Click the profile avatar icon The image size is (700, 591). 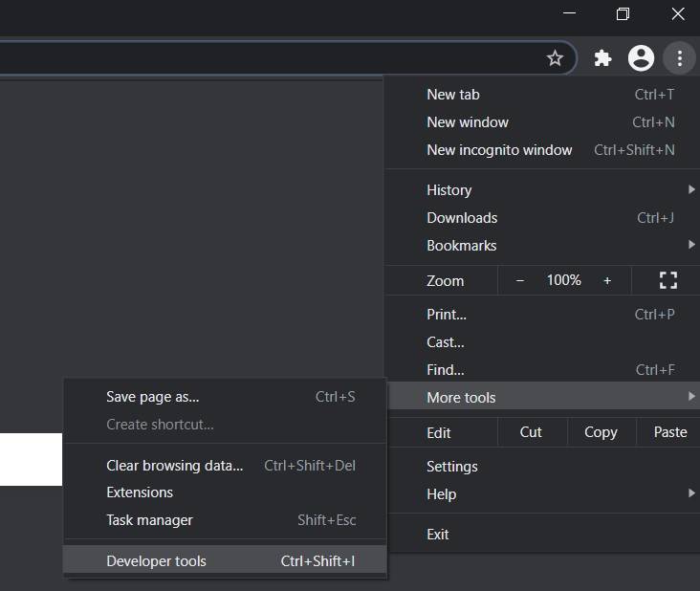pos(641,58)
